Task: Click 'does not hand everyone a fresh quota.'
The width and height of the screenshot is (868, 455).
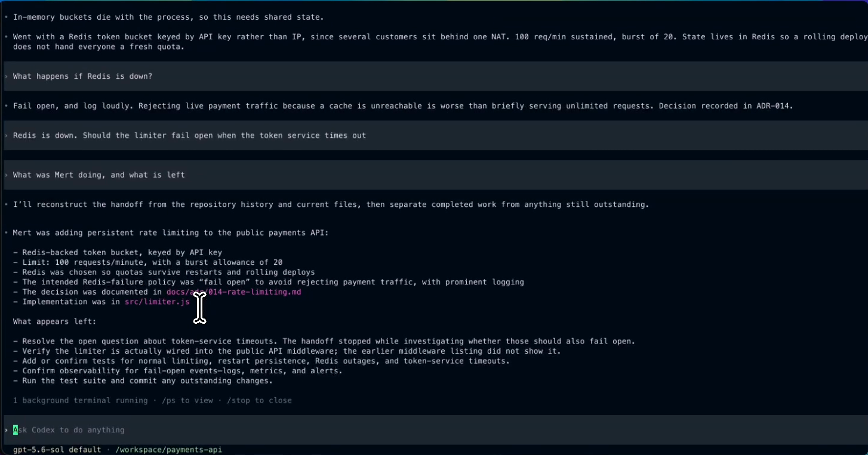Action: (x=99, y=47)
